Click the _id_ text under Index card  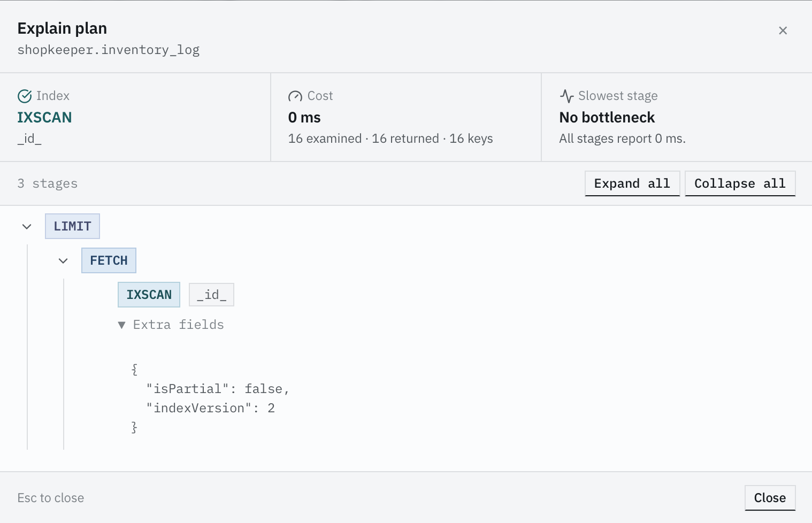click(x=29, y=139)
